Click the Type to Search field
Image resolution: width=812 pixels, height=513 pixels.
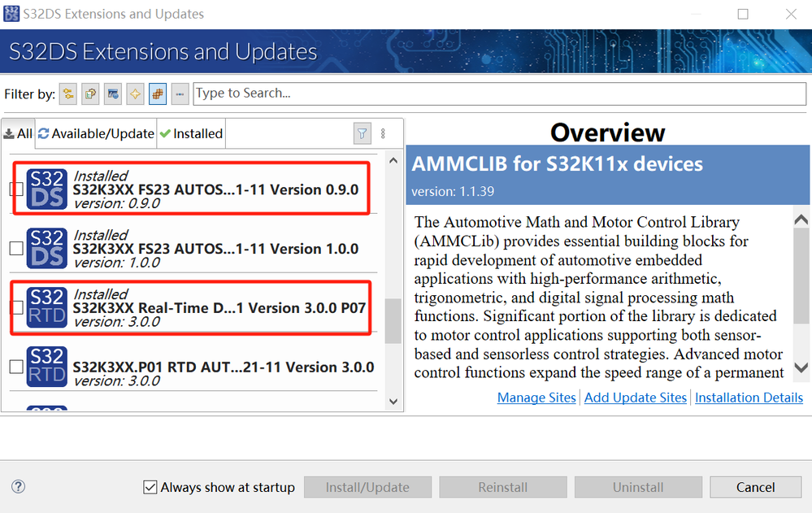click(500, 93)
